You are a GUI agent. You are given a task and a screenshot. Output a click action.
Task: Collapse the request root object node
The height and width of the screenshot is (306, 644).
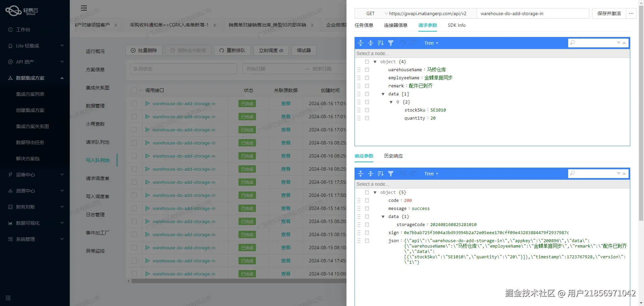pyautogui.click(x=375, y=62)
